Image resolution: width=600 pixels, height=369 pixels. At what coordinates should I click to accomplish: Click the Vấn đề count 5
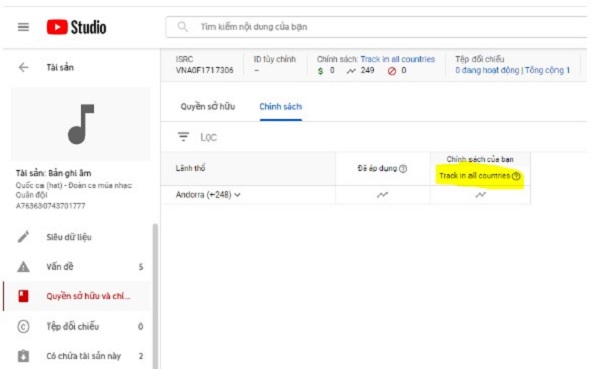[141, 267]
